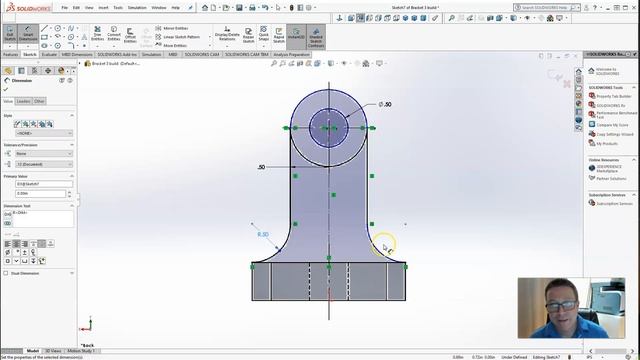The height and width of the screenshot is (360, 640).
Task: Open the Insert menu
Action: (x=103, y=8)
